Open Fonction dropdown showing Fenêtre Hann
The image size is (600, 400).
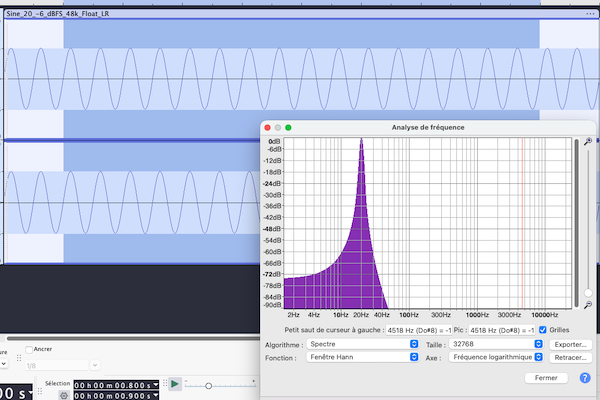click(x=362, y=357)
